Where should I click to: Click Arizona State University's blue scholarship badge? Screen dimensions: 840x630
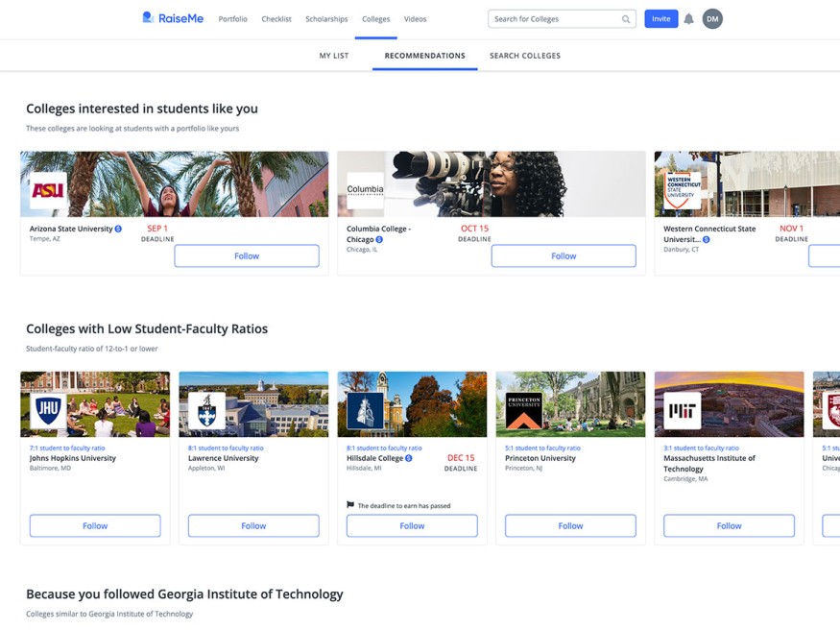click(118, 229)
